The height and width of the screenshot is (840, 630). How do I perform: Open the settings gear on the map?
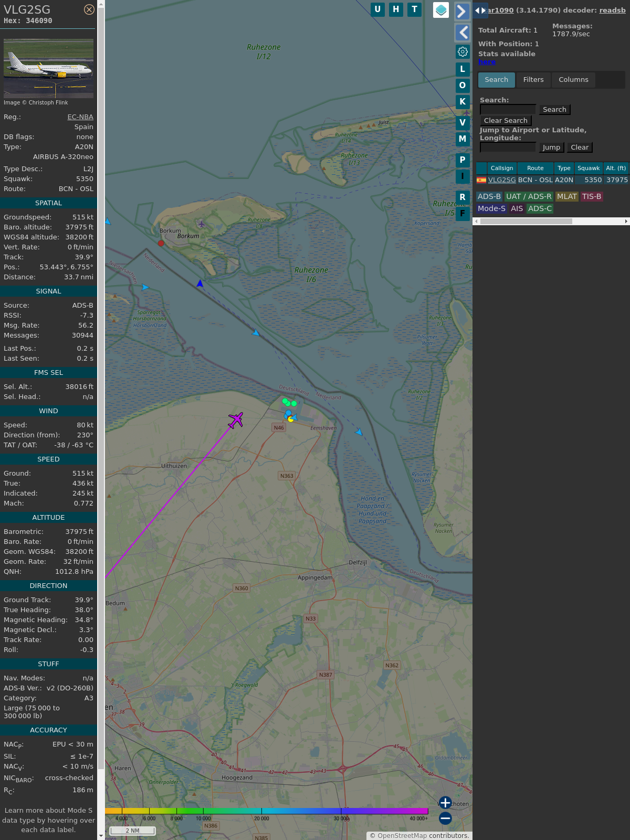pos(463,51)
